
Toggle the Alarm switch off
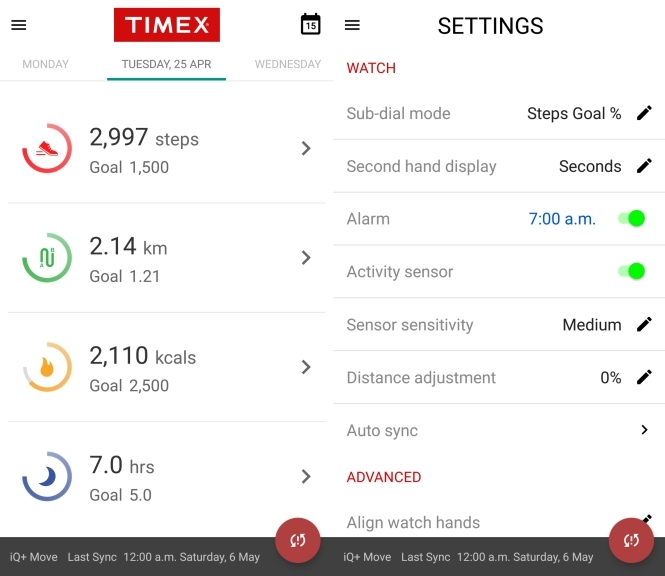pyautogui.click(x=631, y=219)
